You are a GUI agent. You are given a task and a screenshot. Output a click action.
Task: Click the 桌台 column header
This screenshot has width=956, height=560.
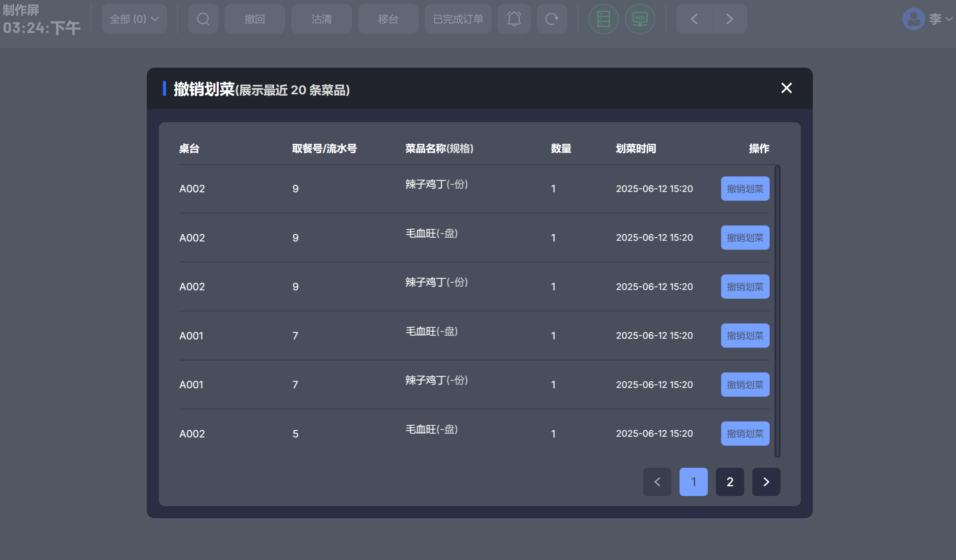189,149
